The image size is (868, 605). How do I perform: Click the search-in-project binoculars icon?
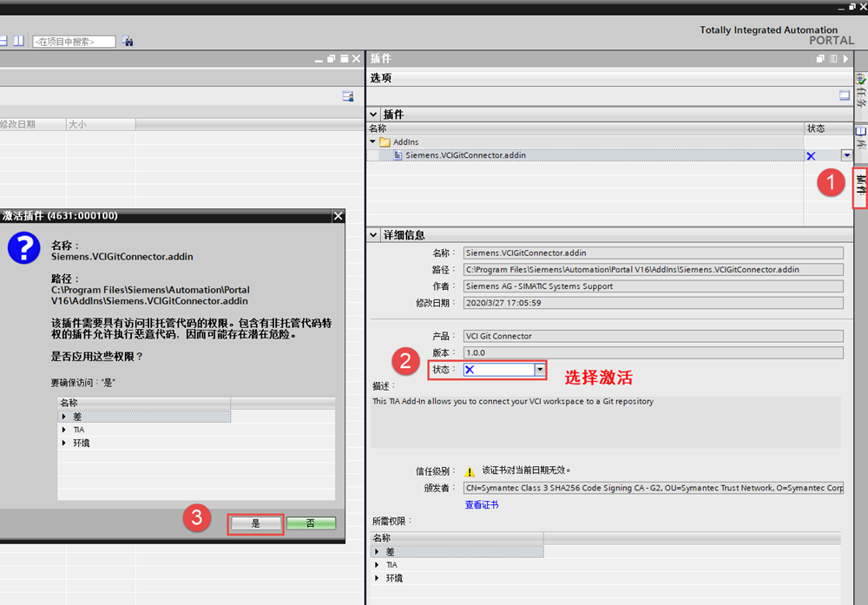128,42
